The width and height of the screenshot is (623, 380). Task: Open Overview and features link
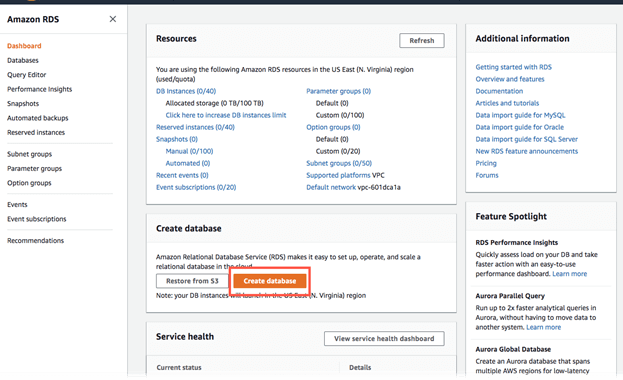(x=510, y=79)
